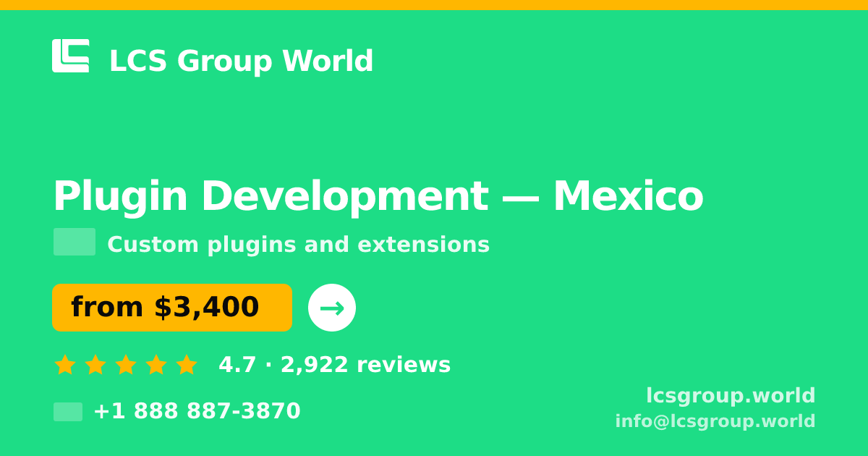Open the lcsgroup.world website link
868x456 pixels.
pyautogui.click(x=731, y=395)
